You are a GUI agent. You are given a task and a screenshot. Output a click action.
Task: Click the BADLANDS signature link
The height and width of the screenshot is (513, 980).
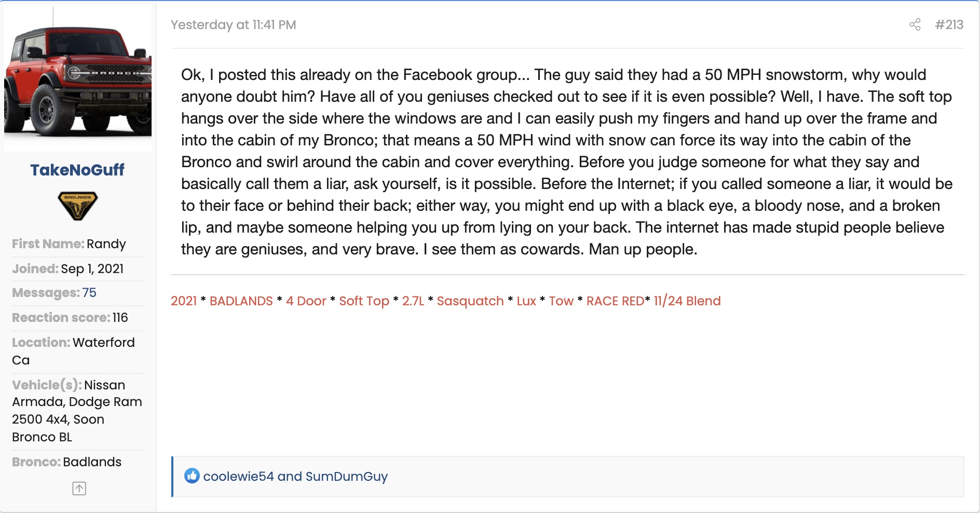[x=241, y=301]
